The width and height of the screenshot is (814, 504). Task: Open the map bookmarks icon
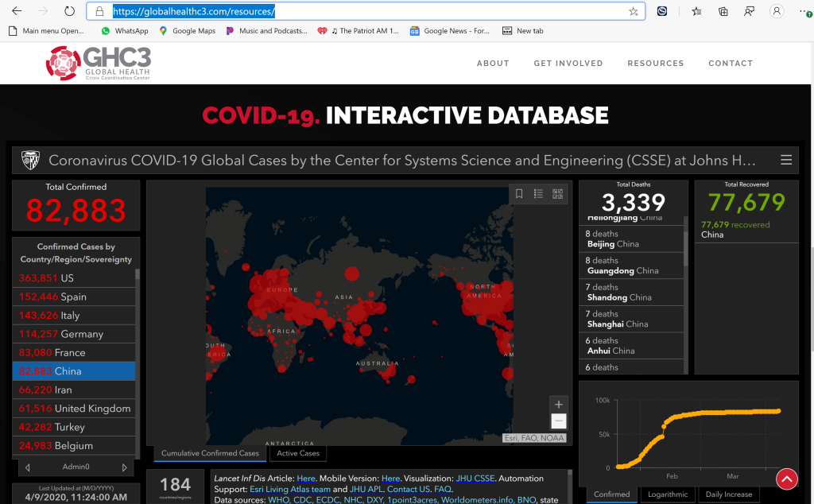click(519, 193)
